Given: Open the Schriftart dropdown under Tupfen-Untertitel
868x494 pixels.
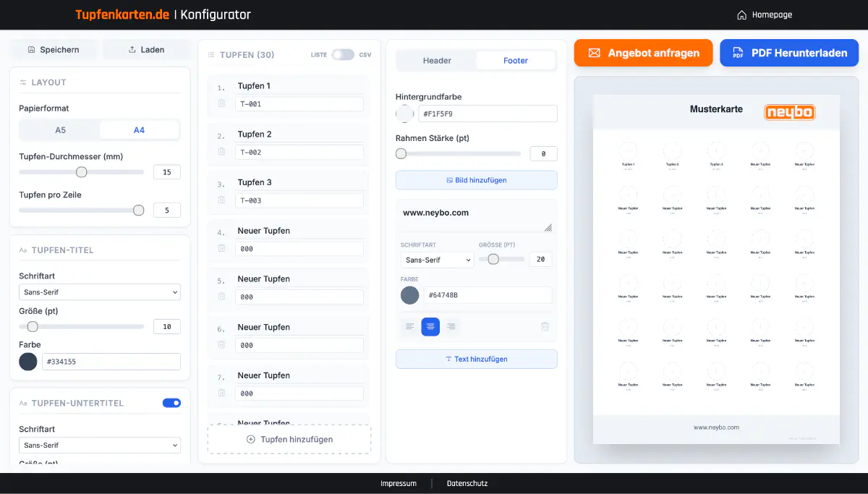Looking at the screenshot, I should coord(99,445).
